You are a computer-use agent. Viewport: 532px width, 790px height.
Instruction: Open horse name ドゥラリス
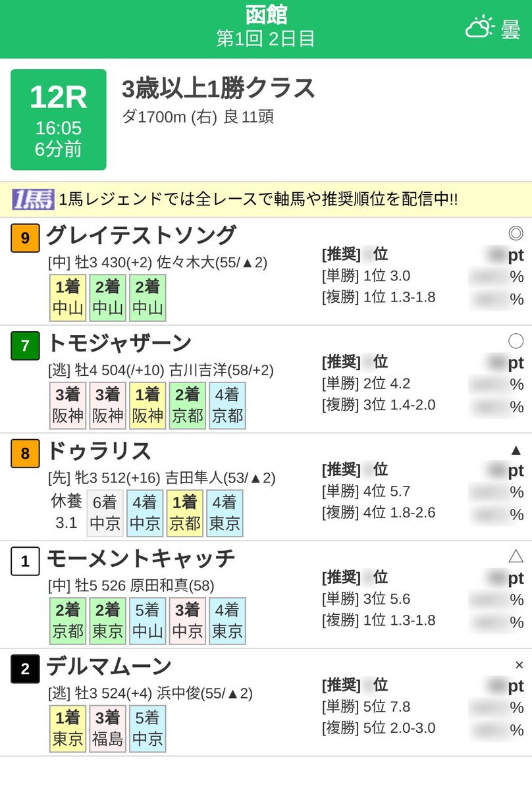point(99,451)
